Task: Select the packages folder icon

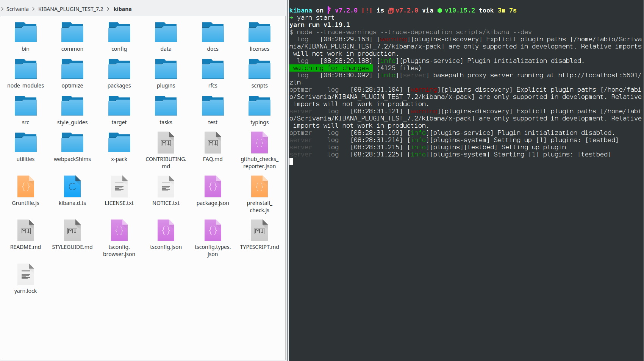Action: coord(119,69)
